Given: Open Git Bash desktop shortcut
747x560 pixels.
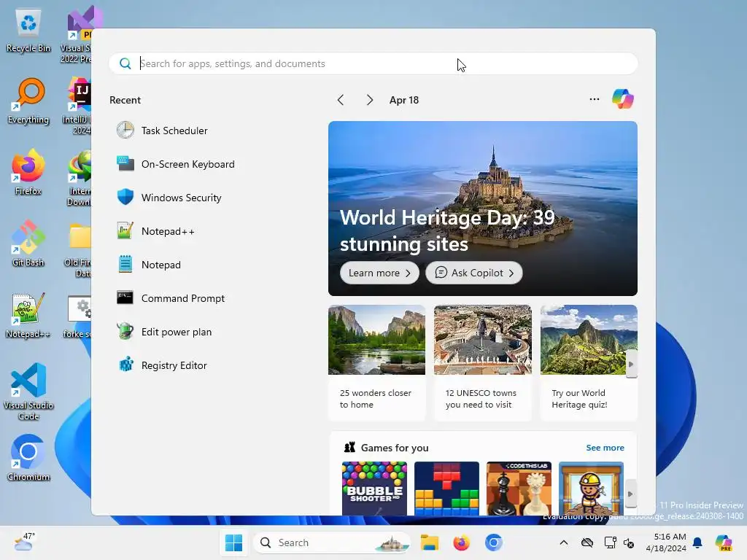Looking at the screenshot, I should (x=28, y=244).
